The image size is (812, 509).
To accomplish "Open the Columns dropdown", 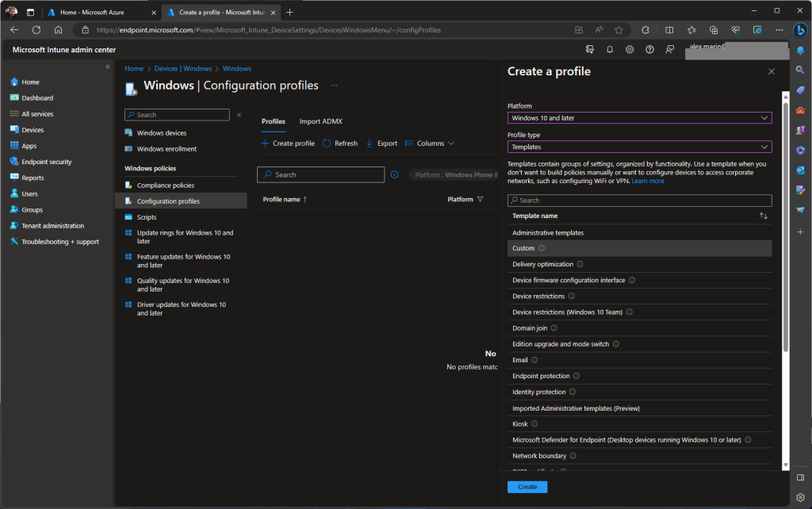I will (430, 144).
